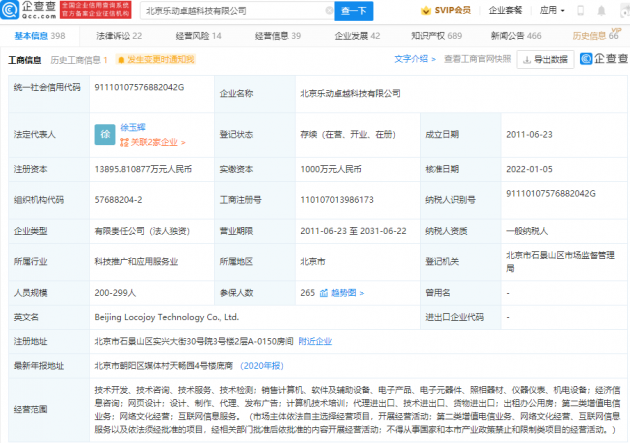Select 工商信息 sub-tab

tap(25, 60)
